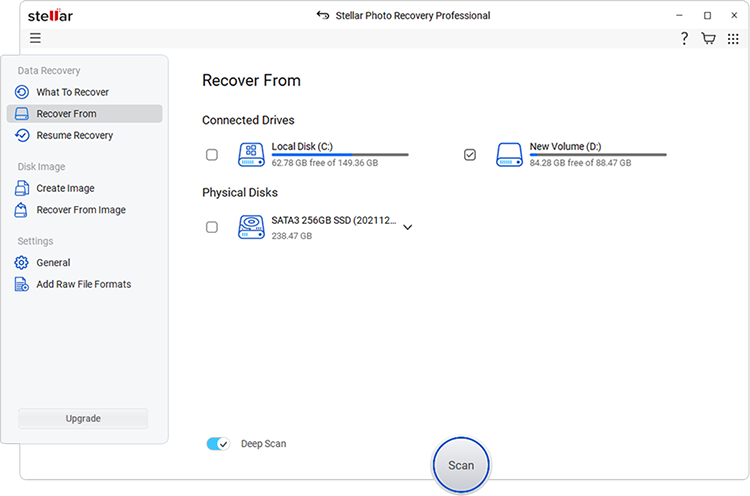The image size is (750, 496).
Task: Click the What To Recover icon
Action: tap(22, 92)
